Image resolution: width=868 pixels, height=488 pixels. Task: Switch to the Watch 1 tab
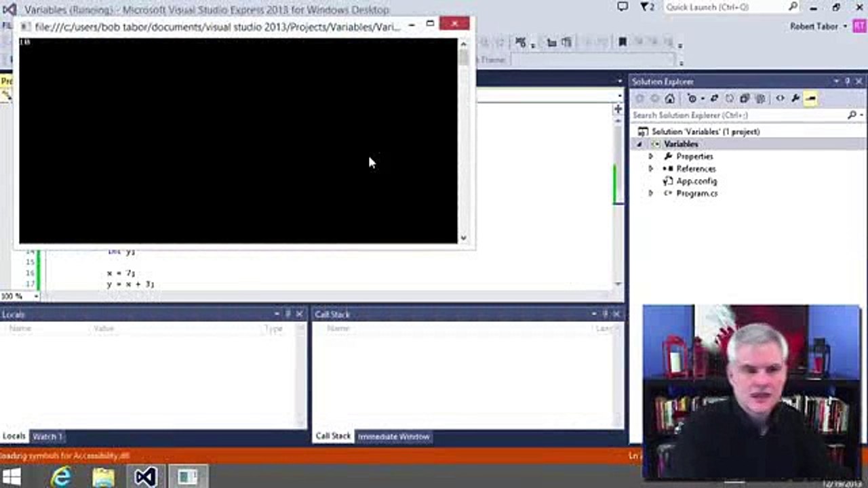pyautogui.click(x=47, y=436)
